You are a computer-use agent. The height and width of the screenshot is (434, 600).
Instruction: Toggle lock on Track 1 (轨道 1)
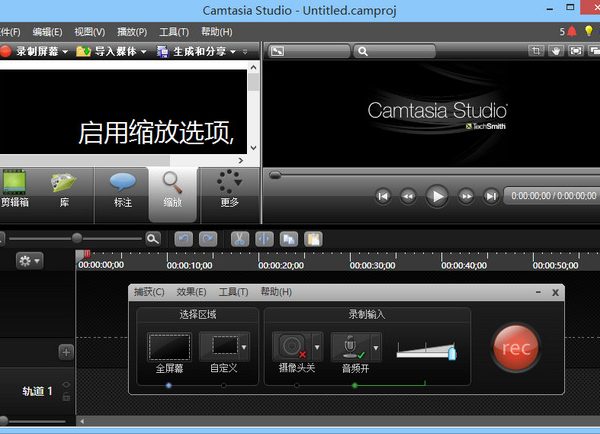click(x=66, y=397)
